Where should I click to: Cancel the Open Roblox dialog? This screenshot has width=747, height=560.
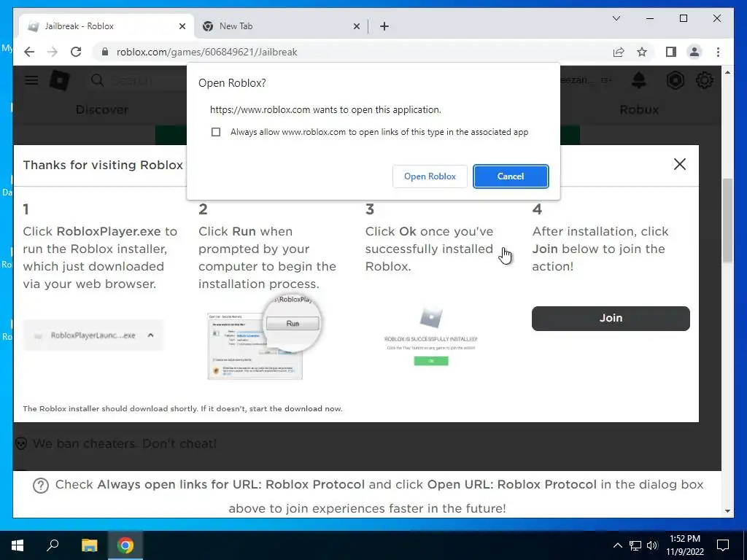click(x=510, y=176)
